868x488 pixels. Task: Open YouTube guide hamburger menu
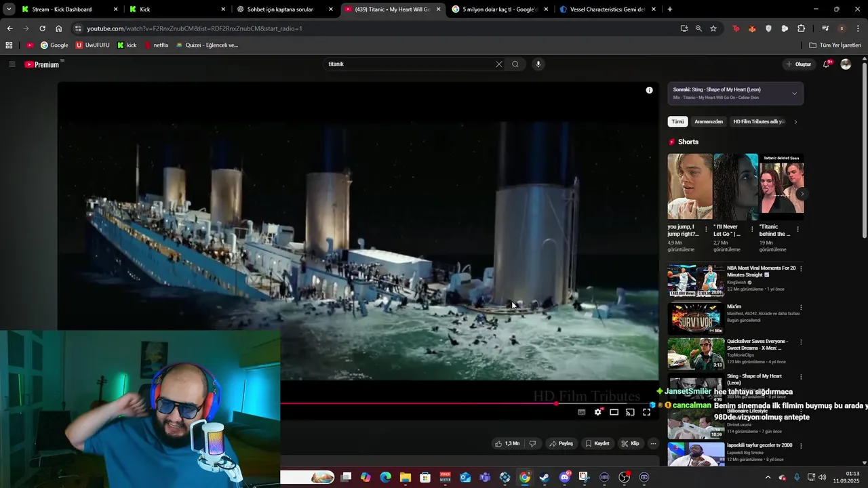coord(12,64)
